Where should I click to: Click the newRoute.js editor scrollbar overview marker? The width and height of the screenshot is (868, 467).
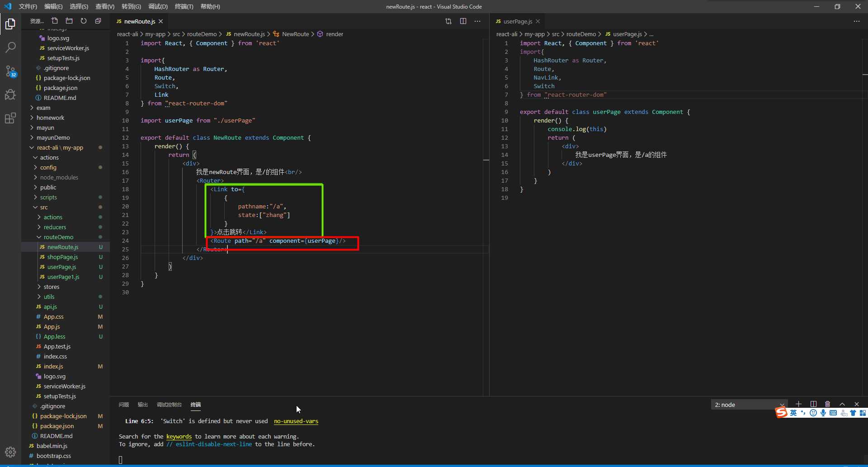pyautogui.click(x=486, y=160)
